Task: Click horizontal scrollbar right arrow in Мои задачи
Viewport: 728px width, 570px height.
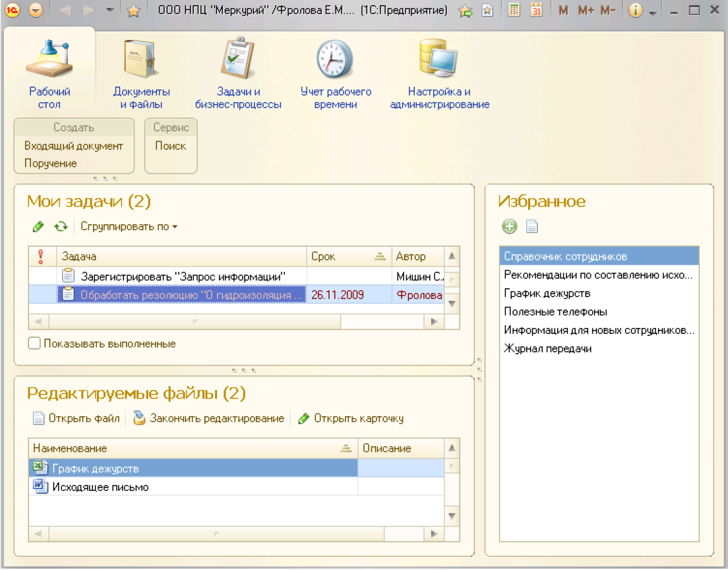Action: [434, 321]
